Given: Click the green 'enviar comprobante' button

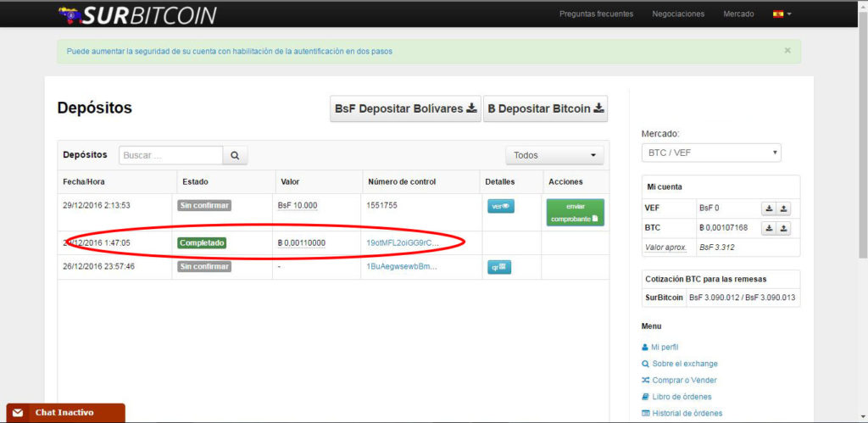Looking at the screenshot, I should pos(575,212).
